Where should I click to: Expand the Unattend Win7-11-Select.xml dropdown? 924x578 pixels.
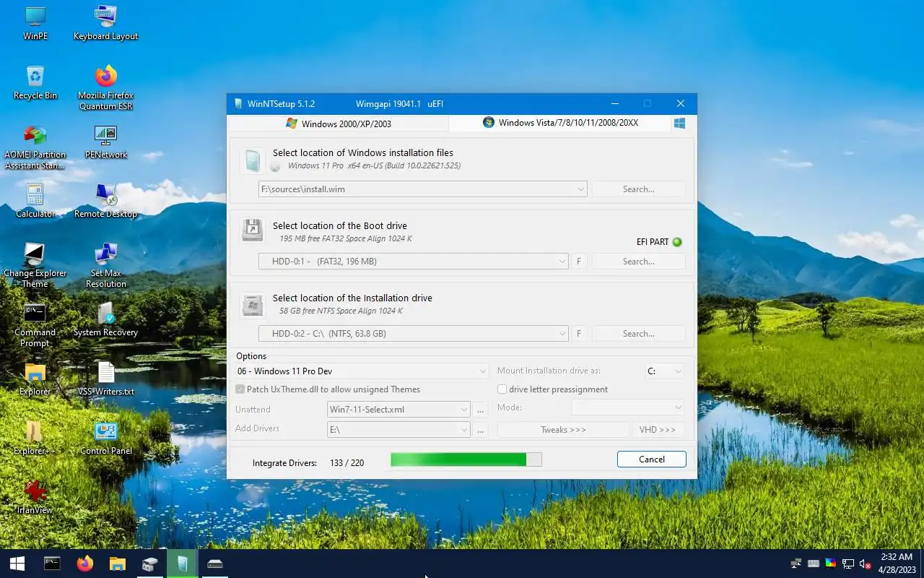point(464,410)
